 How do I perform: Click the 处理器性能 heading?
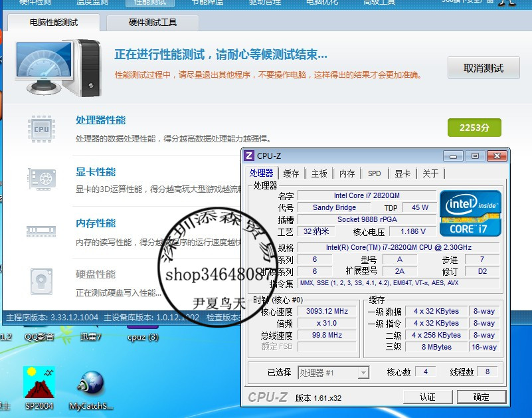tap(100, 120)
